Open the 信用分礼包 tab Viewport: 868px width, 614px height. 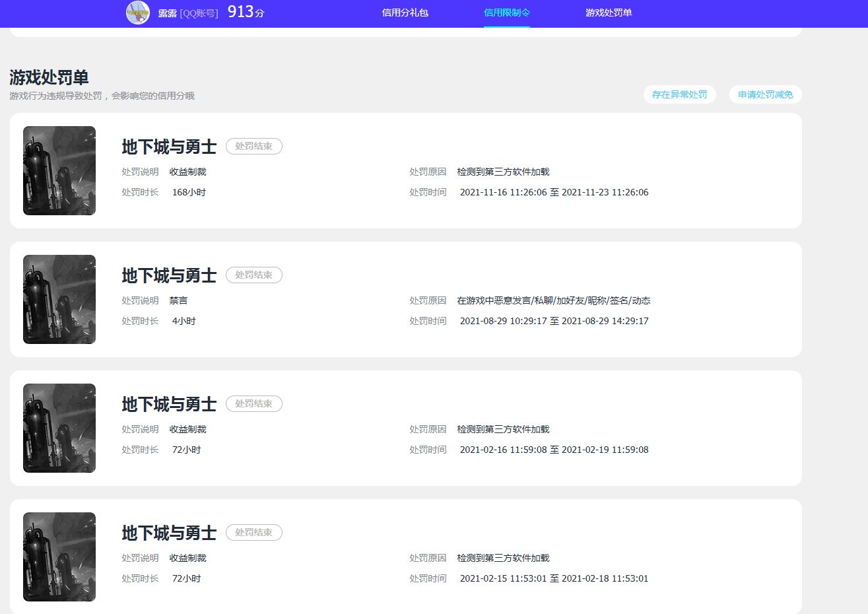(x=405, y=13)
